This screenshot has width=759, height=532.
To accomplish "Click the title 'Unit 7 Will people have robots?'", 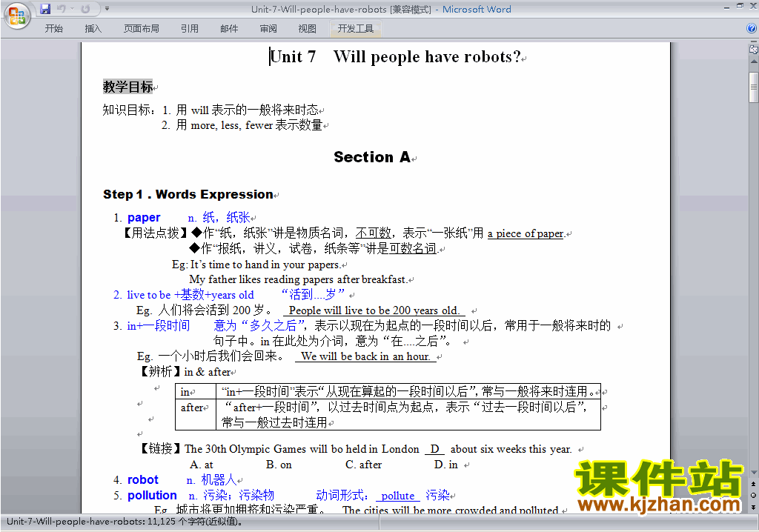I will pyautogui.click(x=395, y=57).
